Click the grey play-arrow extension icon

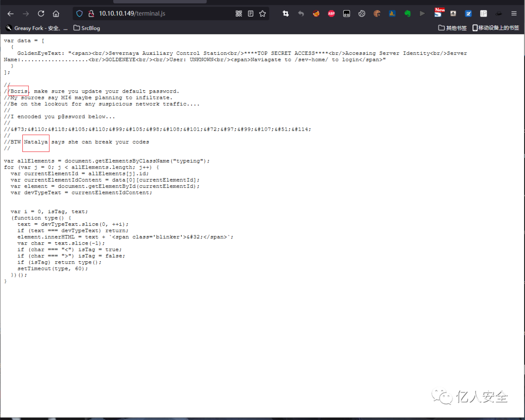422,14
